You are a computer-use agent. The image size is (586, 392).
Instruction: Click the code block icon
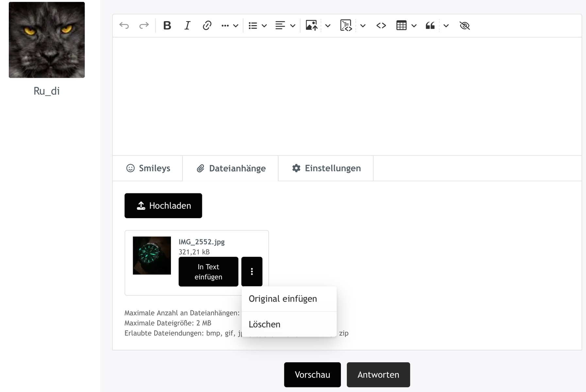point(346,25)
